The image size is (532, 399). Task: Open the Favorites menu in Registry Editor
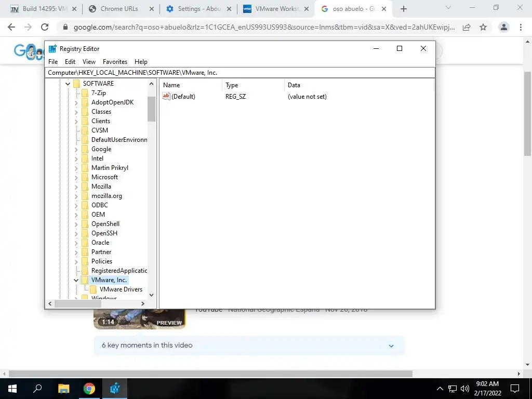(x=115, y=62)
